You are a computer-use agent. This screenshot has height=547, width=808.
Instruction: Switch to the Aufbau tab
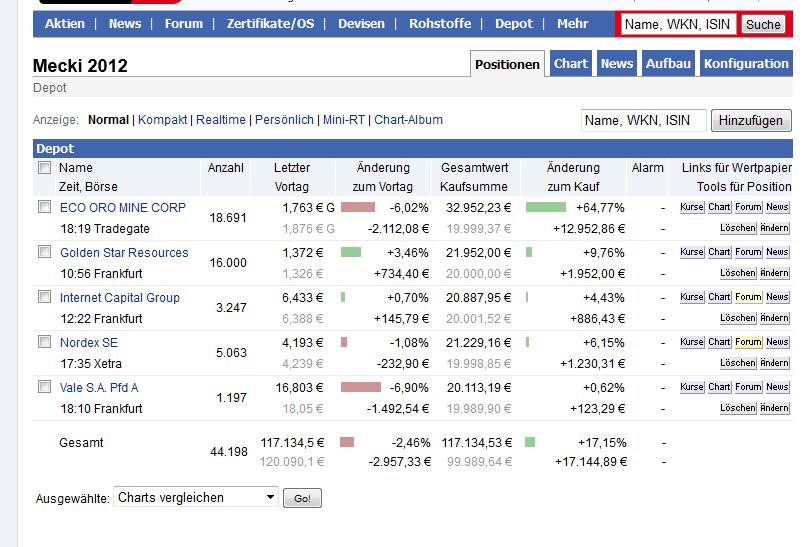pyautogui.click(x=668, y=63)
